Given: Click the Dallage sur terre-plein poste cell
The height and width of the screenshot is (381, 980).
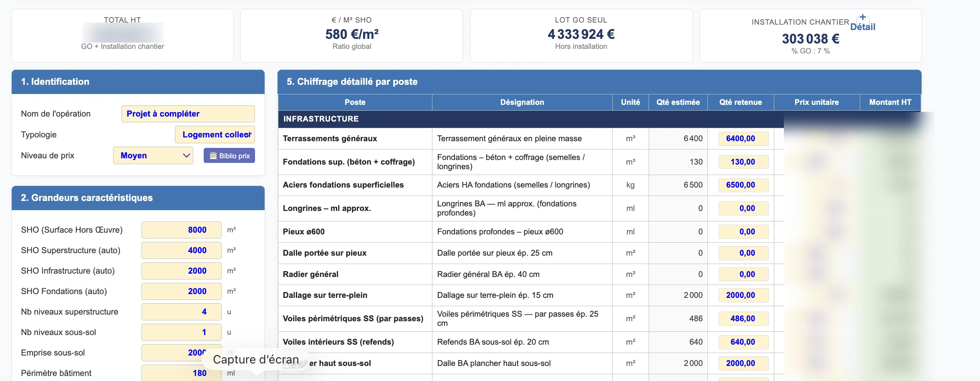Looking at the screenshot, I should point(355,295).
